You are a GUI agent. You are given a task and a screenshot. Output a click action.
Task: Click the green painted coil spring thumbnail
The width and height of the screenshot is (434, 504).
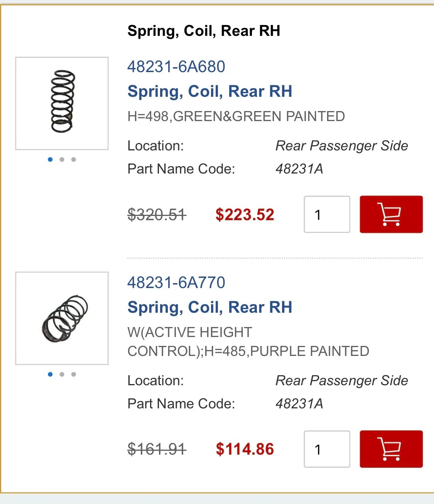coord(62,102)
